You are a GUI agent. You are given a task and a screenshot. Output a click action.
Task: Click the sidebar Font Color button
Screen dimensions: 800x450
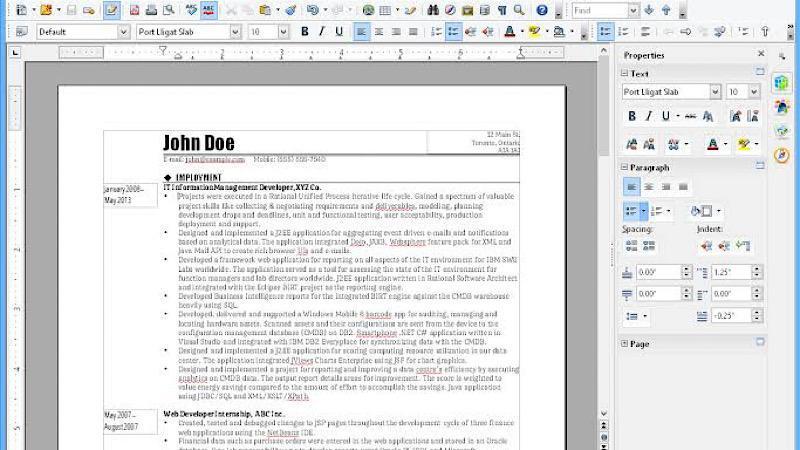tap(713, 144)
